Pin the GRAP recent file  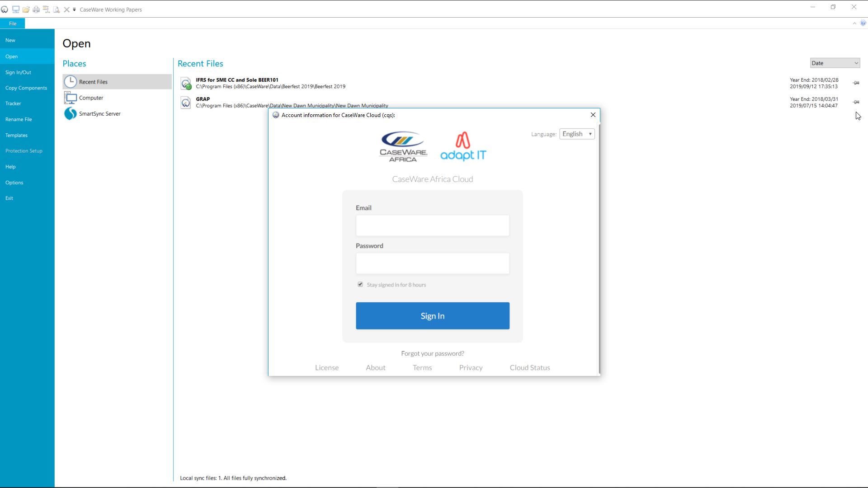click(x=857, y=102)
